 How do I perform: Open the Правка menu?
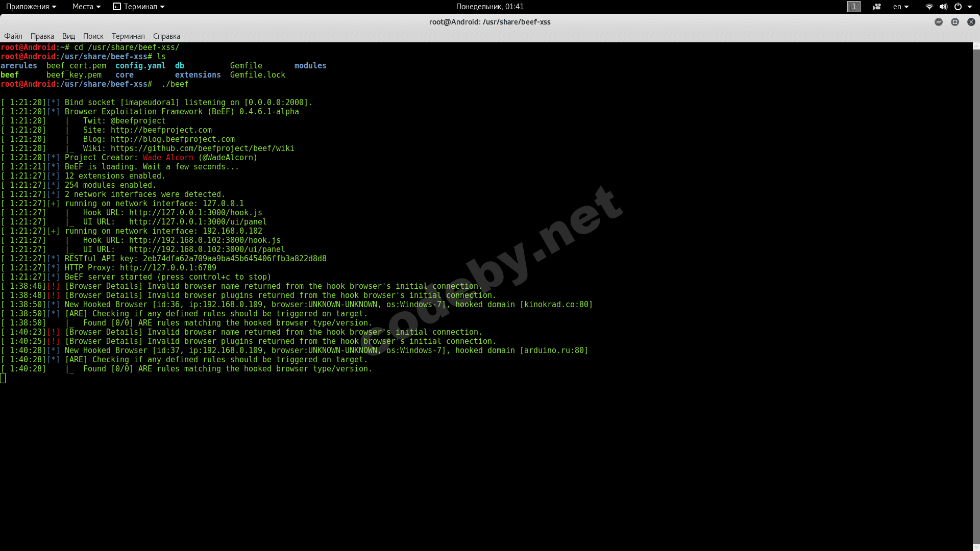[42, 36]
